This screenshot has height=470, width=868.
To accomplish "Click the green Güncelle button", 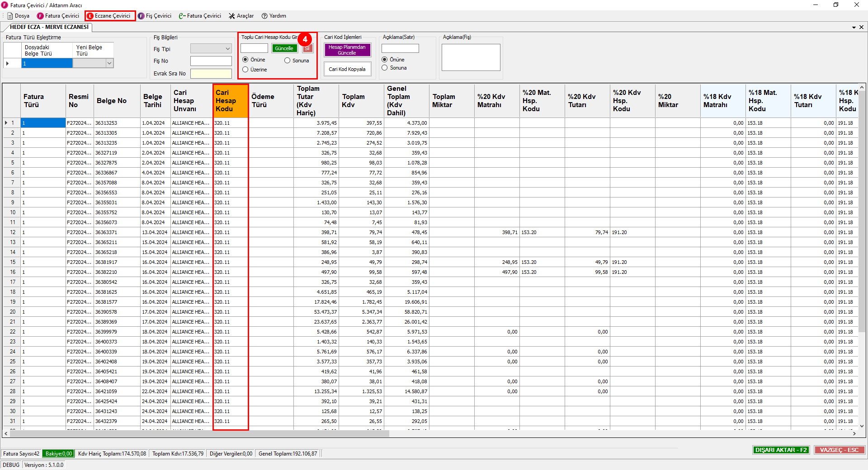I will coord(284,48).
